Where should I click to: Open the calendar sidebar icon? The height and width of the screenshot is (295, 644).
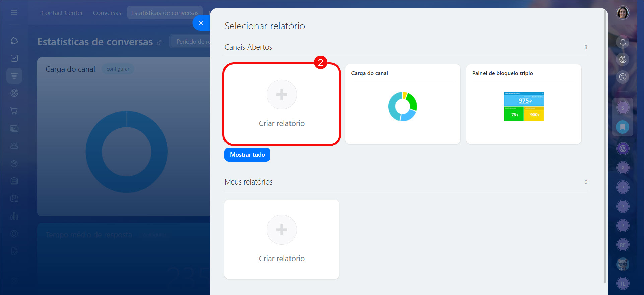coord(14,199)
